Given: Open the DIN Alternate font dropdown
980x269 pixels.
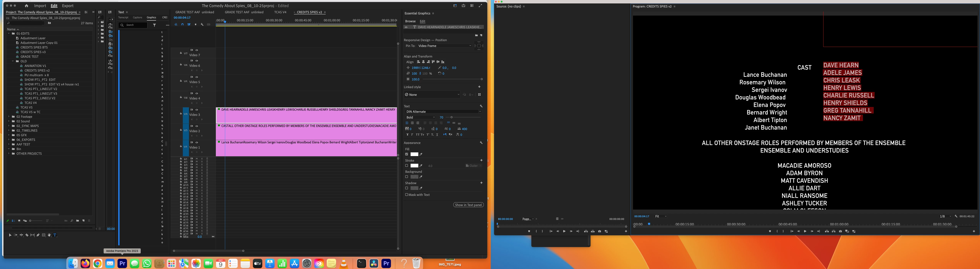Looking at the screenshot, I should point(443,112).
